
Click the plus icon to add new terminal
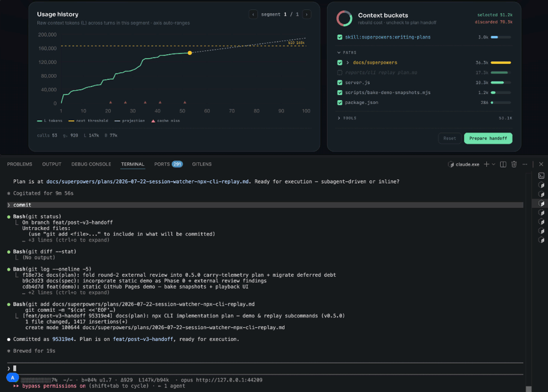486,164
